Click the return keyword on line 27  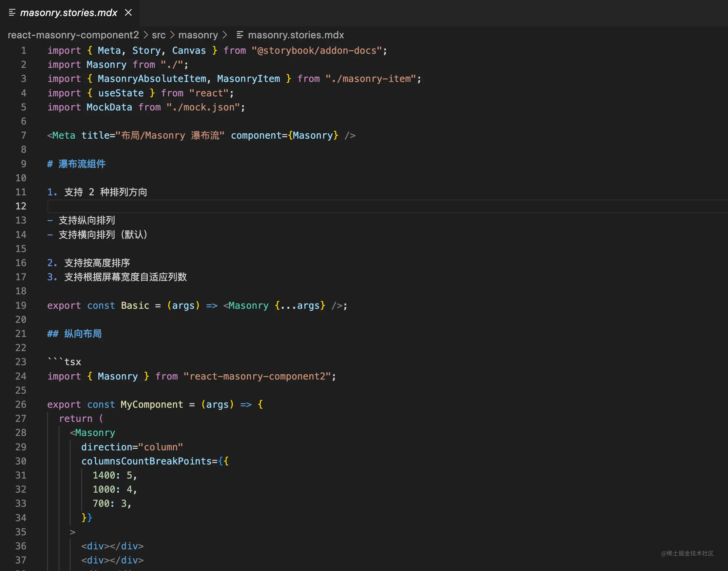coord(75,418)
